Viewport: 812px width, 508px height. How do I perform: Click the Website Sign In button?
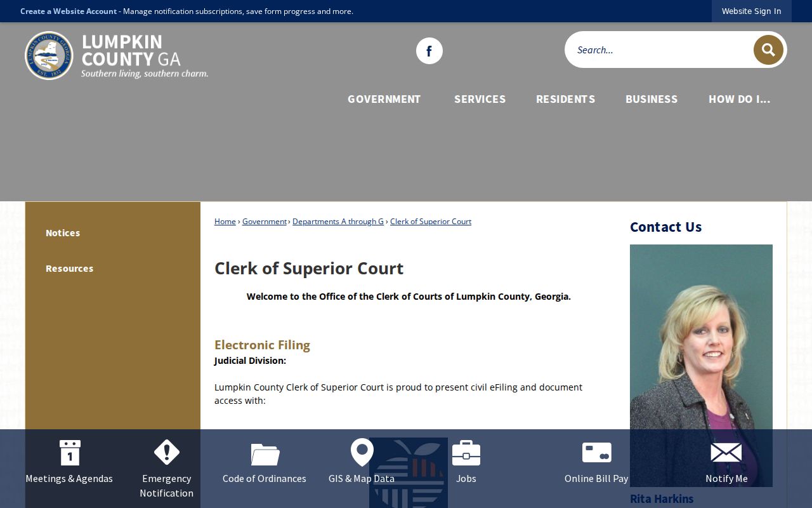pyautogui.click(x=751, y=11)
